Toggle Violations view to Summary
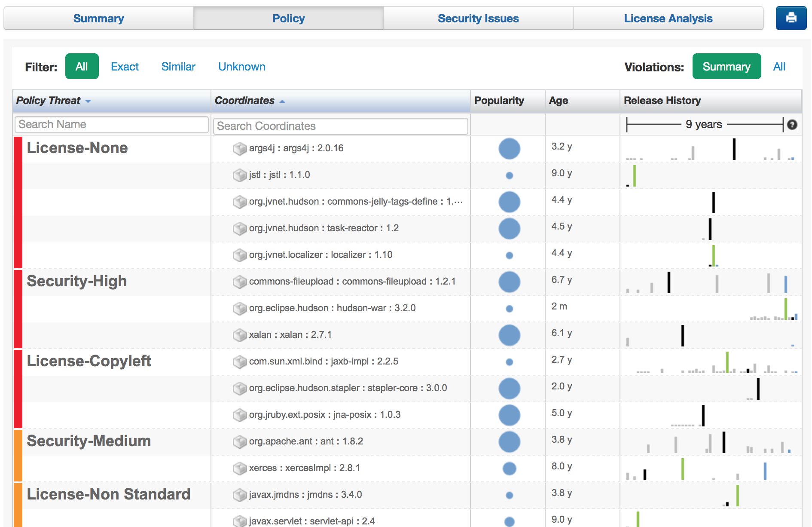The height and width of the screenshot is (527, 812). 726,67
